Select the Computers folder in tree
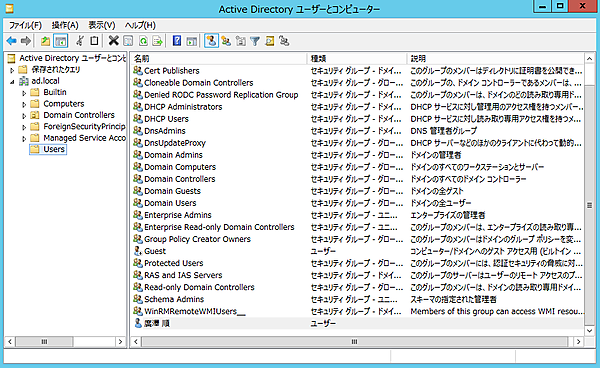 pyautogui.click(x=64, y=104)
